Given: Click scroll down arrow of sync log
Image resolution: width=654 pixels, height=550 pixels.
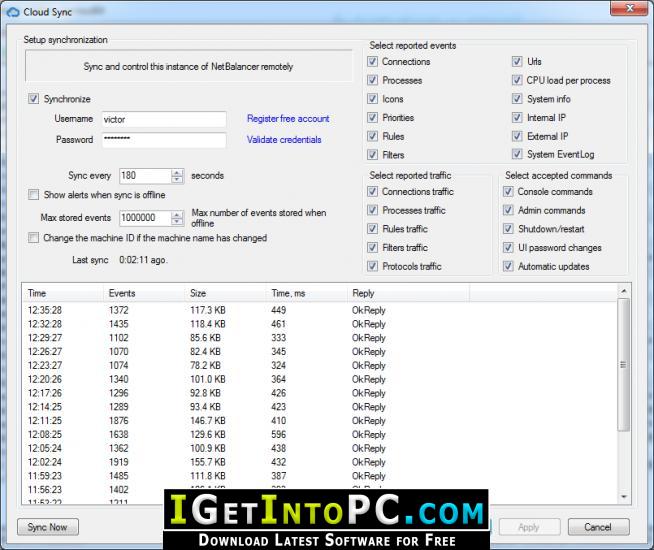Looking at the screenshot, I should [x=624, y=497].
